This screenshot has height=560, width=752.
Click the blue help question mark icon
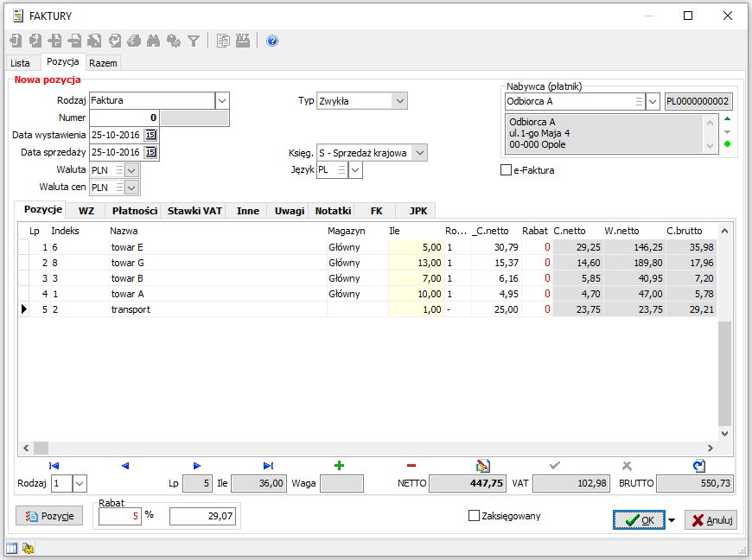[x=272, y=41]
